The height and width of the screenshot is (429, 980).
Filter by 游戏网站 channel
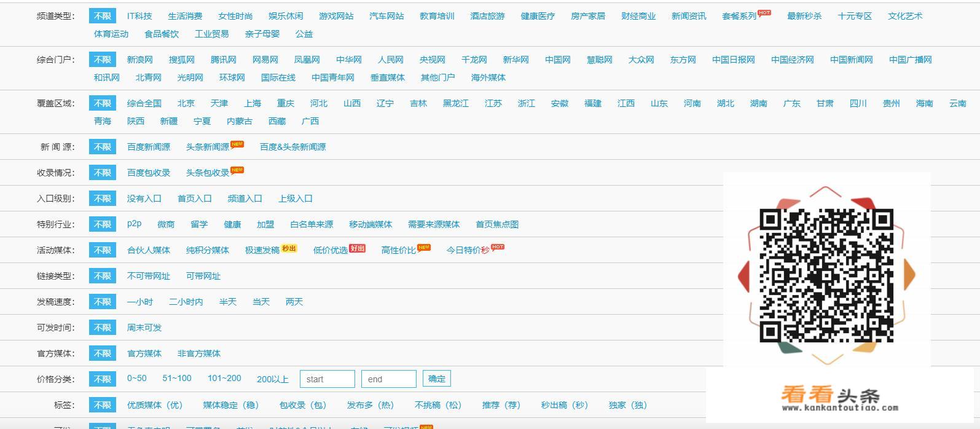point(336,16)
